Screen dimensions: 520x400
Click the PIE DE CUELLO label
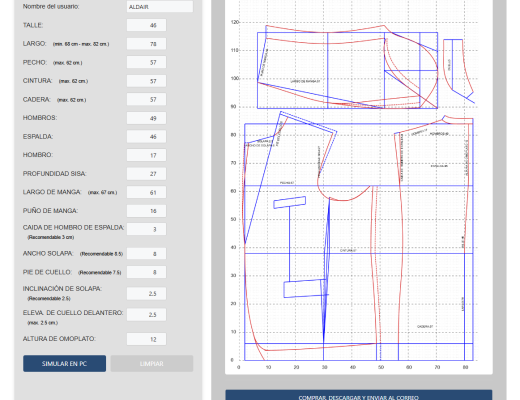(x=47, y=272)
